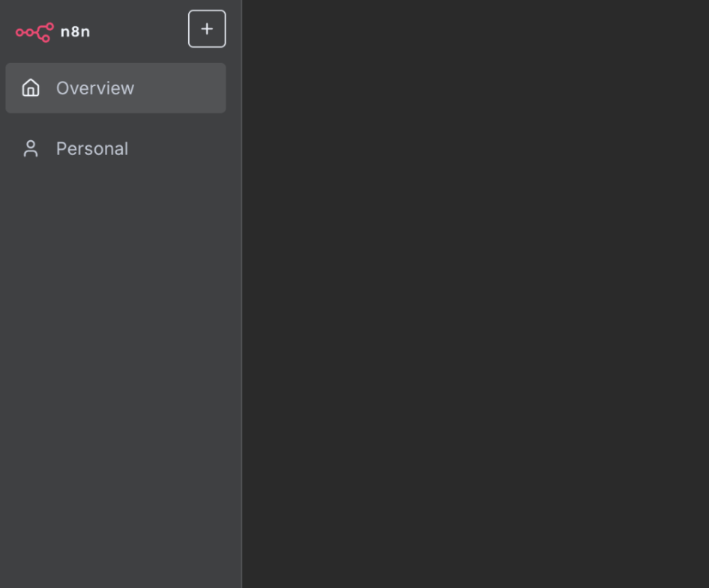
Task: Click empty space in the Personal row
Action: (x=180, y=149)
